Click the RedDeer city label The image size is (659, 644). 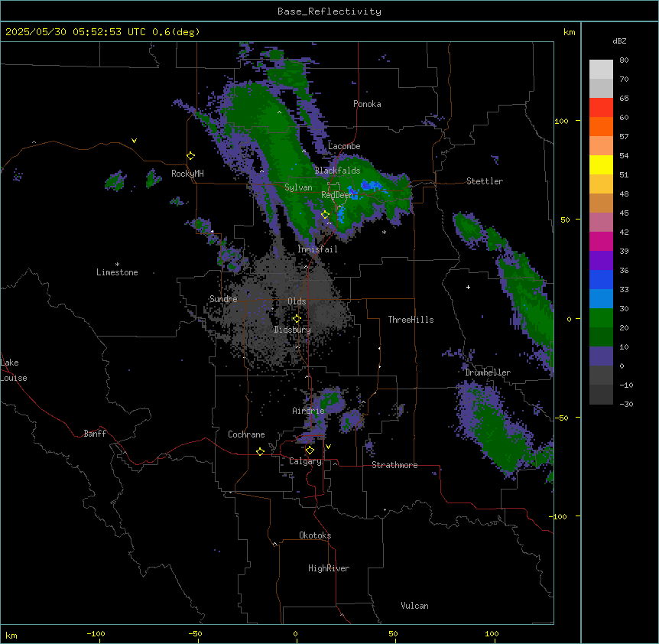click(x=337, y=195)
